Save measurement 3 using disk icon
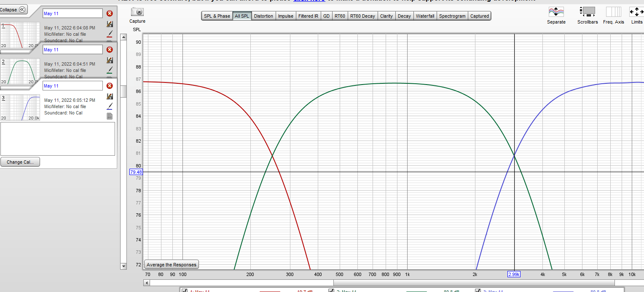Viewport: 644px width, 292px height. 110,97
